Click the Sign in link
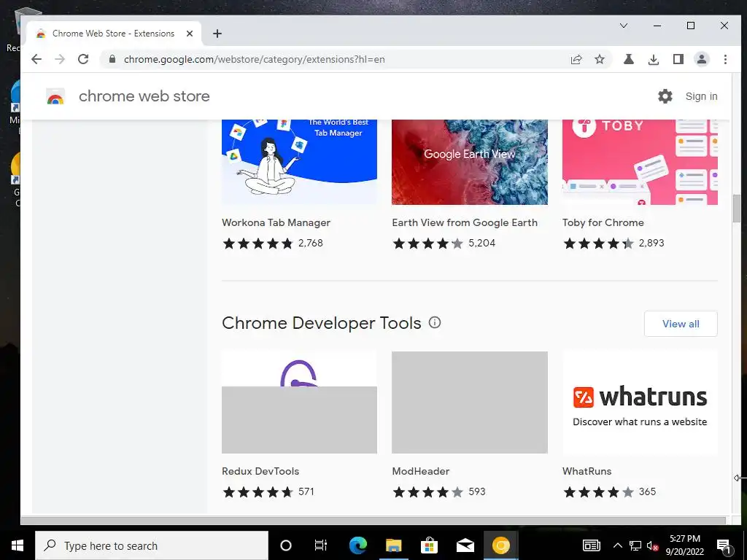 click(x=701, y=96)
